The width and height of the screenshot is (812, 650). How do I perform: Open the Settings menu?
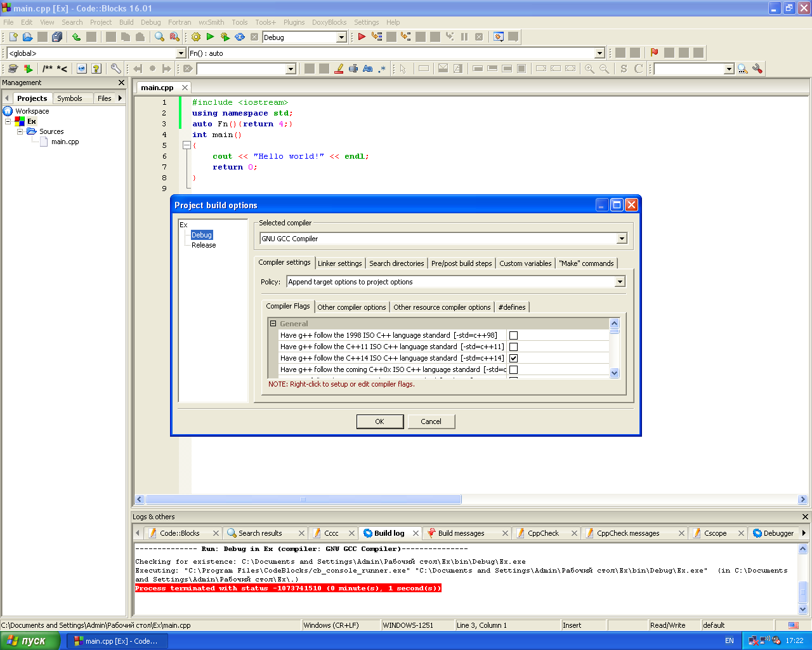[x=366, y=22]
